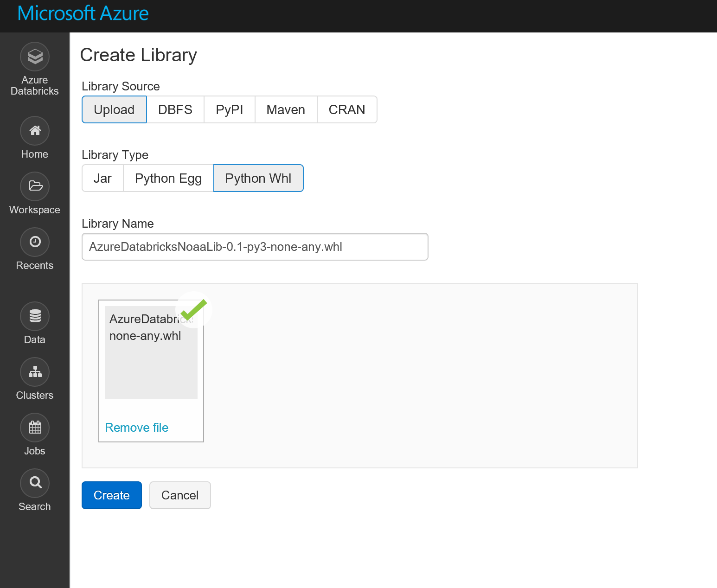The width and height of the screenshot is (717, 588).
Task: Go to Home in the sidebar
Action: (35, 131)
